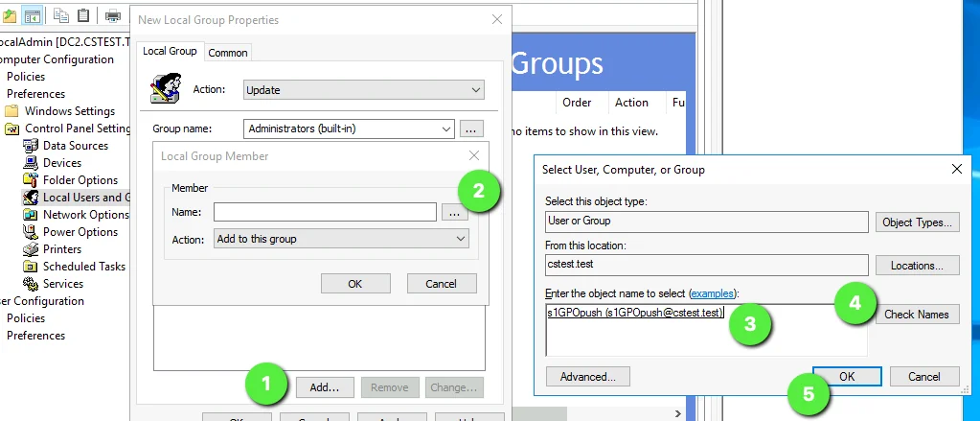Click the Paste clipboard toolbar icon
980x421 pixels.
click(82, 15)
